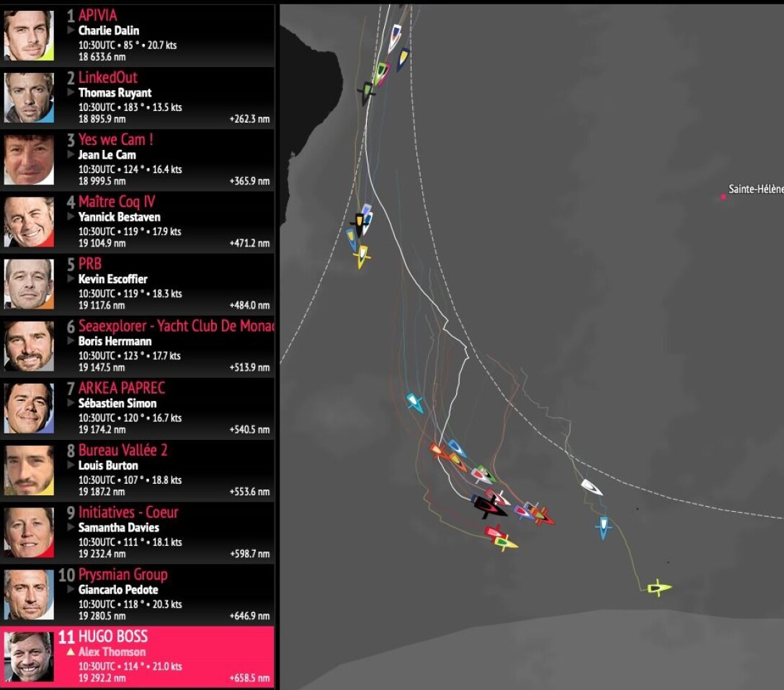784x690 pixels.
Task: Click the "Yes we Cam !" boat name
Action: pos(115,140)
